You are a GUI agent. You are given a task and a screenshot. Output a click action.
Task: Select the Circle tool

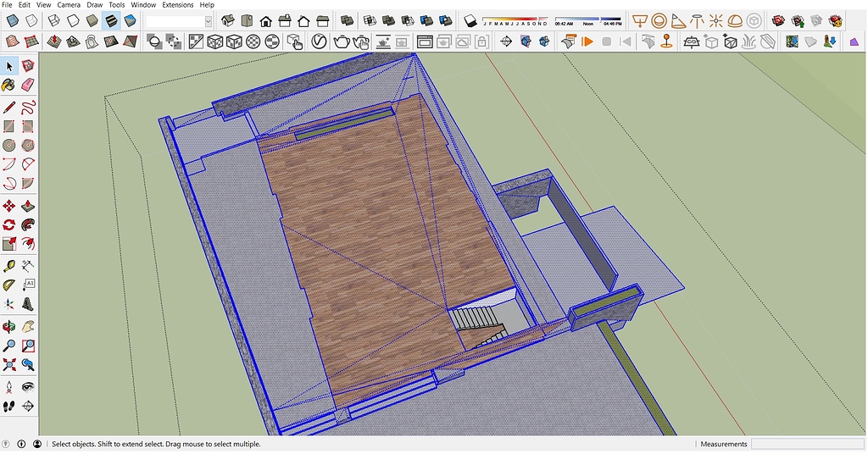(x=9, y=146)
